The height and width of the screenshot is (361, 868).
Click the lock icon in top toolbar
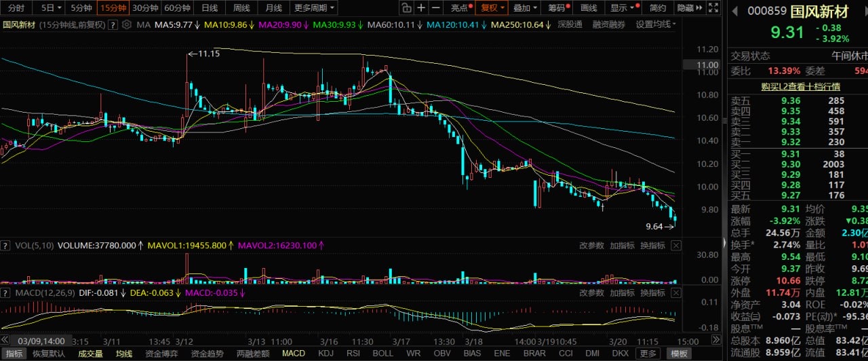[406, 8]
